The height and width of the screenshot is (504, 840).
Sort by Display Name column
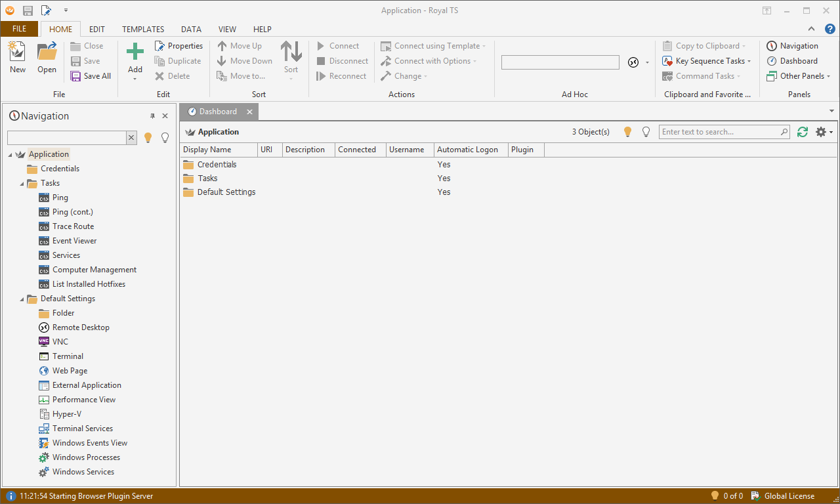(x=219, y=150)
